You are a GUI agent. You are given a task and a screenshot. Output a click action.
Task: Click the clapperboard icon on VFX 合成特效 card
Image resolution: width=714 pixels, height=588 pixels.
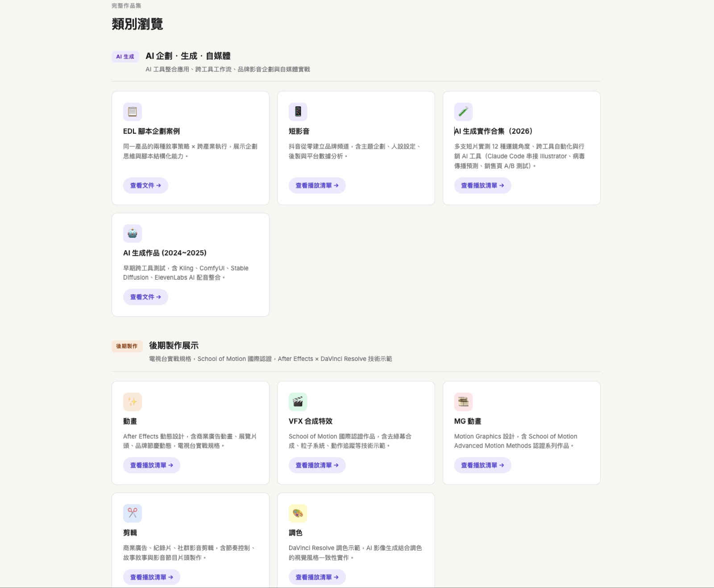tap(298, 402)
